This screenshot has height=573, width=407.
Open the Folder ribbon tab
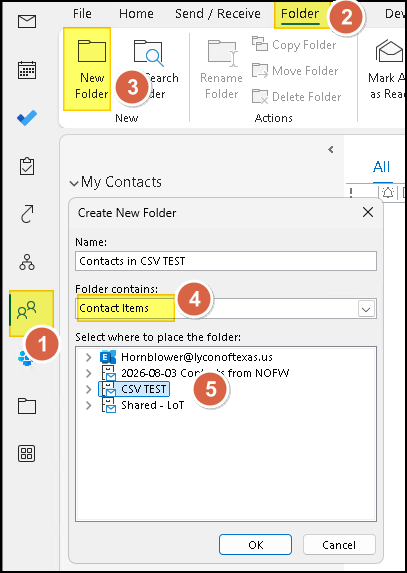300,14
